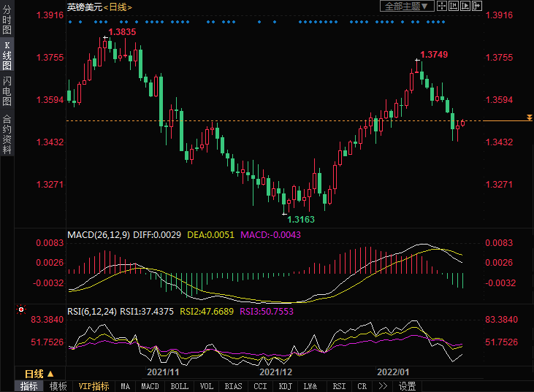Open the 全部主题 theme dropdown
534x392 pixels.
pos(408,6)
